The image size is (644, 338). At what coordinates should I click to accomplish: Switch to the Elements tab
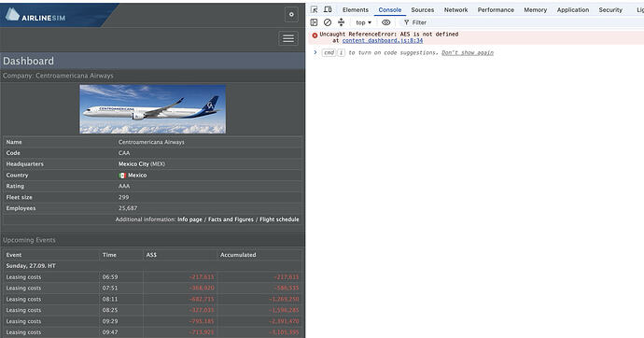(x=356, y=10)
